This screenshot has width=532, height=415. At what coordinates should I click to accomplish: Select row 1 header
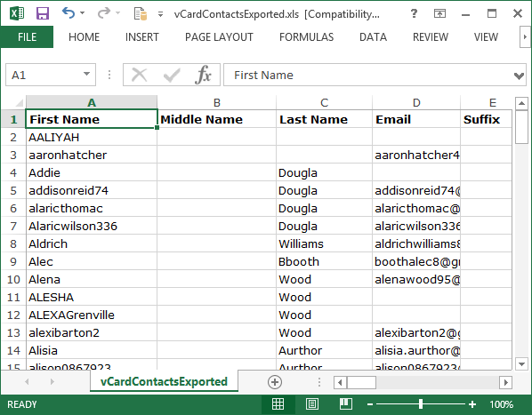[13, 119]
